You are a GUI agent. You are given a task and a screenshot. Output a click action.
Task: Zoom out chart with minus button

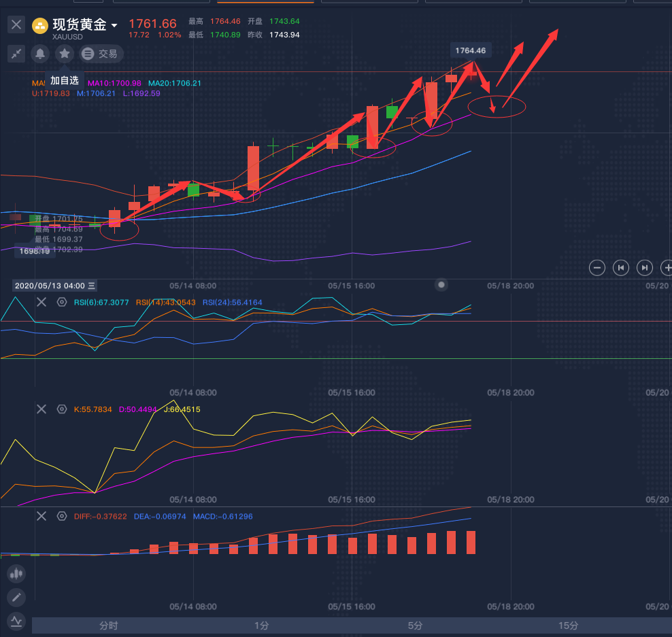pos(597,268)
